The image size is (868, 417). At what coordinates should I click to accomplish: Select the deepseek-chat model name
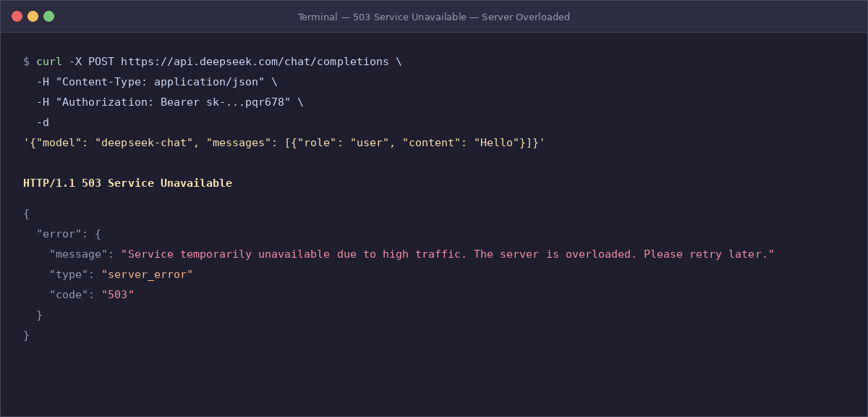click(145, 142)
